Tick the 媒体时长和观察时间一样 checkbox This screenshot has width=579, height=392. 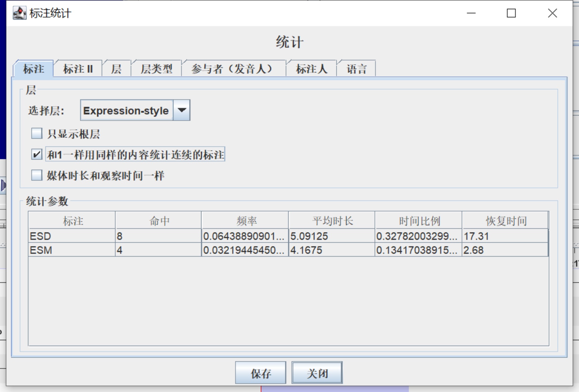point(37,175)
